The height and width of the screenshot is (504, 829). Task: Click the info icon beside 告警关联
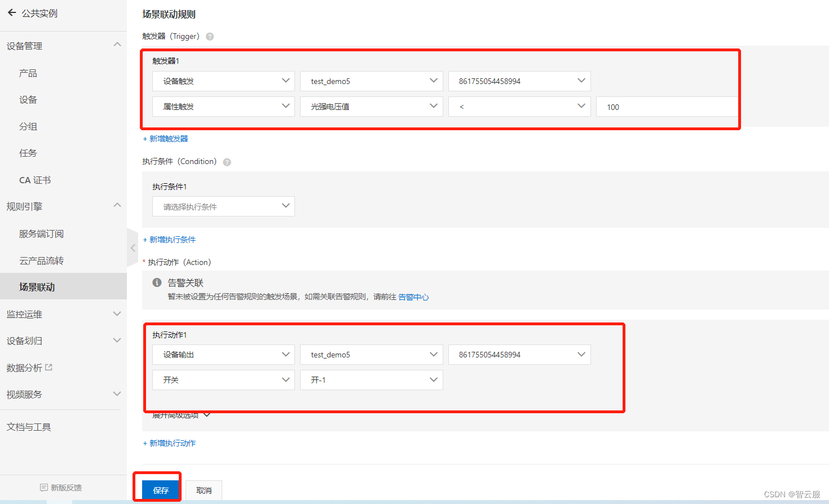pyautogui.click(x=157, y=282)
